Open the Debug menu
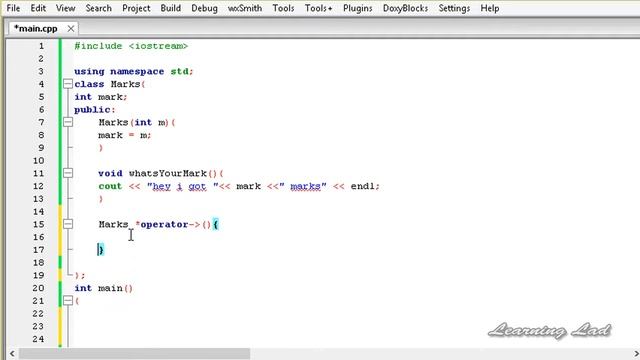This screenshot has width=640, height=360. click(204, 8)
